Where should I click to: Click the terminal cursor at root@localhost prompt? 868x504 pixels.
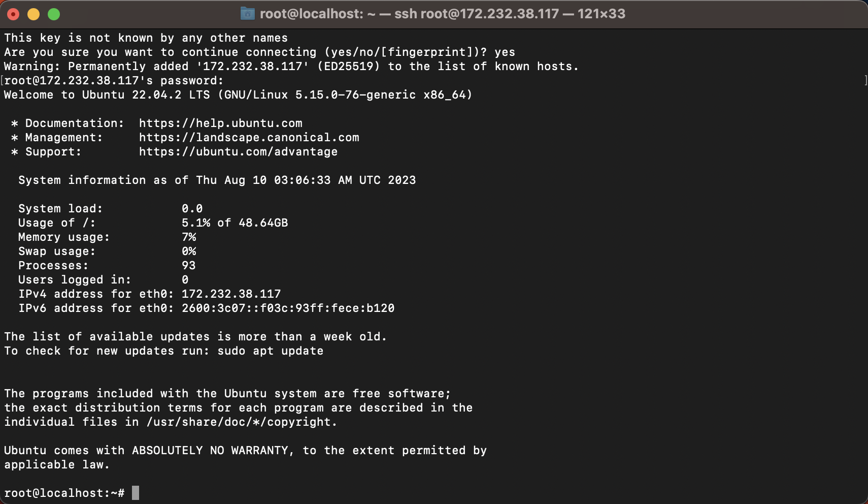(136, 493)
